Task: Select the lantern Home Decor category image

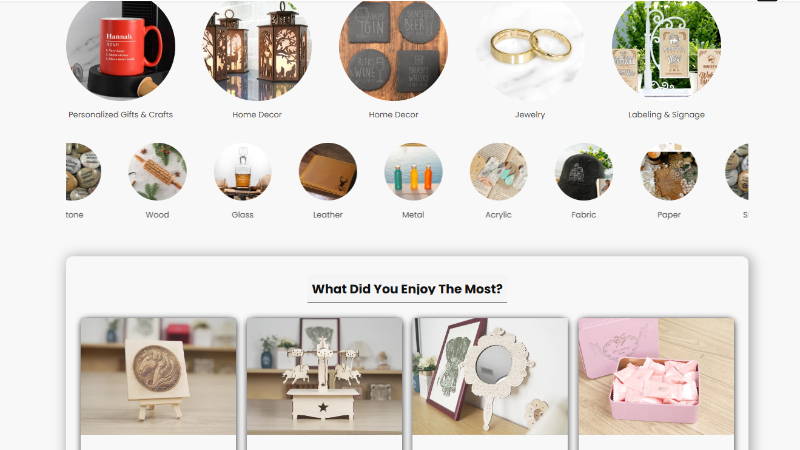Action: click(257, 49)
